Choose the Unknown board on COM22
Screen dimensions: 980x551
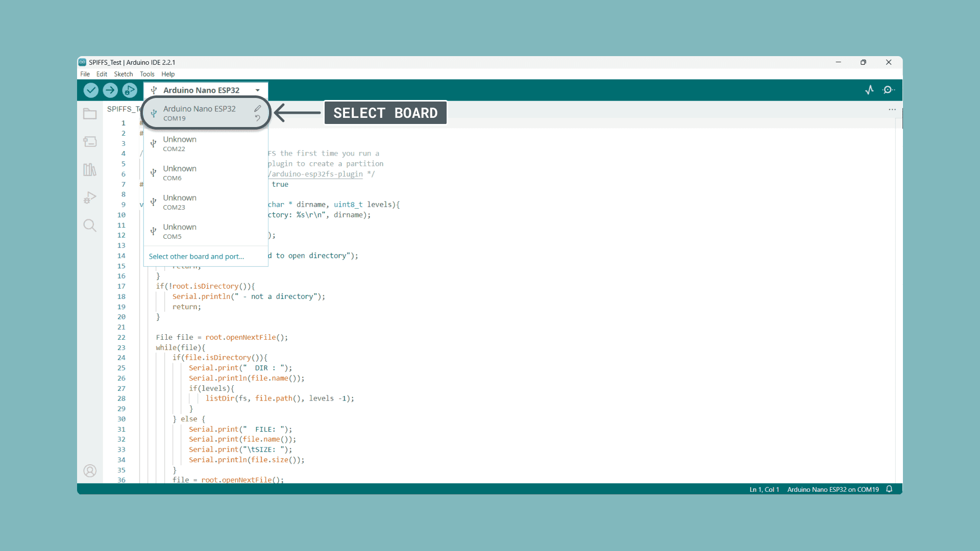pyautogui.click(x=180, y=143)
